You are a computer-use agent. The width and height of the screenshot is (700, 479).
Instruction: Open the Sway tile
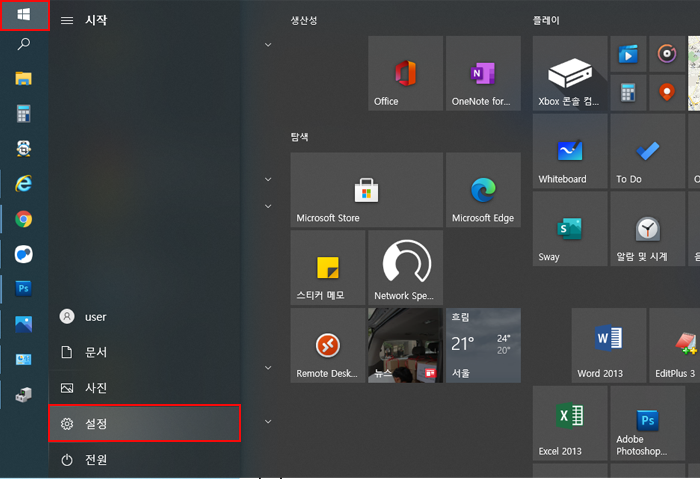[570, 229]
